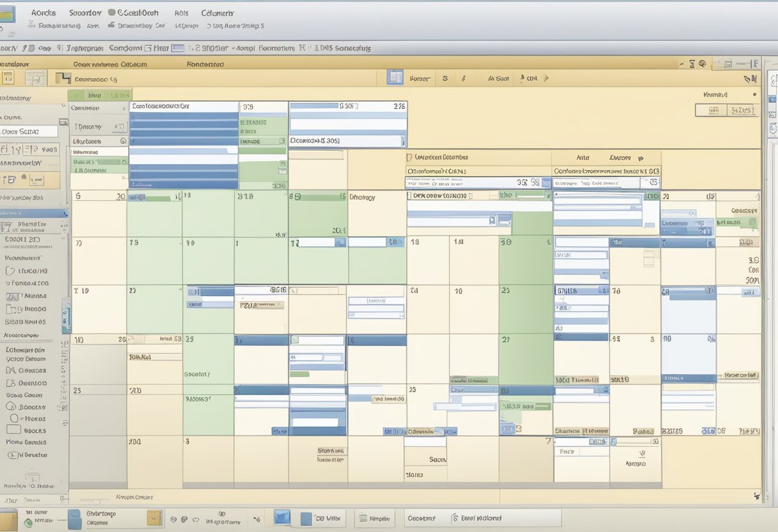The height and width of the screenshot is (532, 778).
Task: Toggle the checkbox beside Gnotcoet Cosmbes header
Action: coord(409,157)
